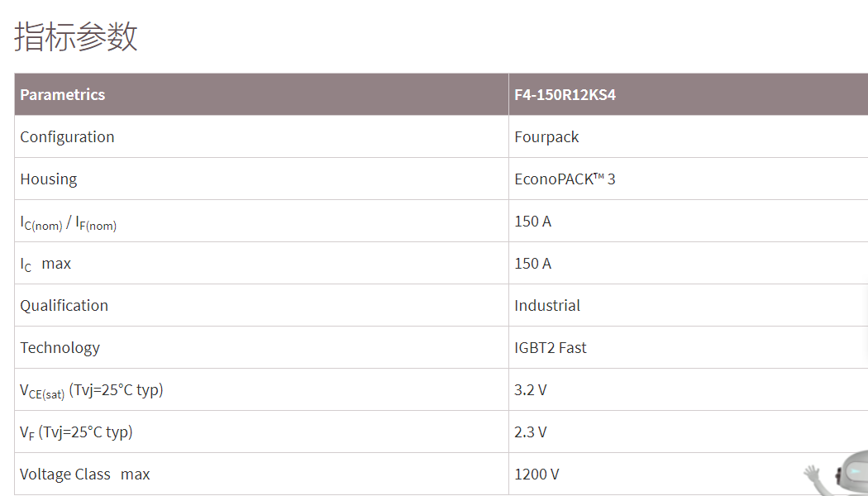This screenshot has width=868, height=496.
Task: Click the 150 A value beside IC max
Action: 532,263
